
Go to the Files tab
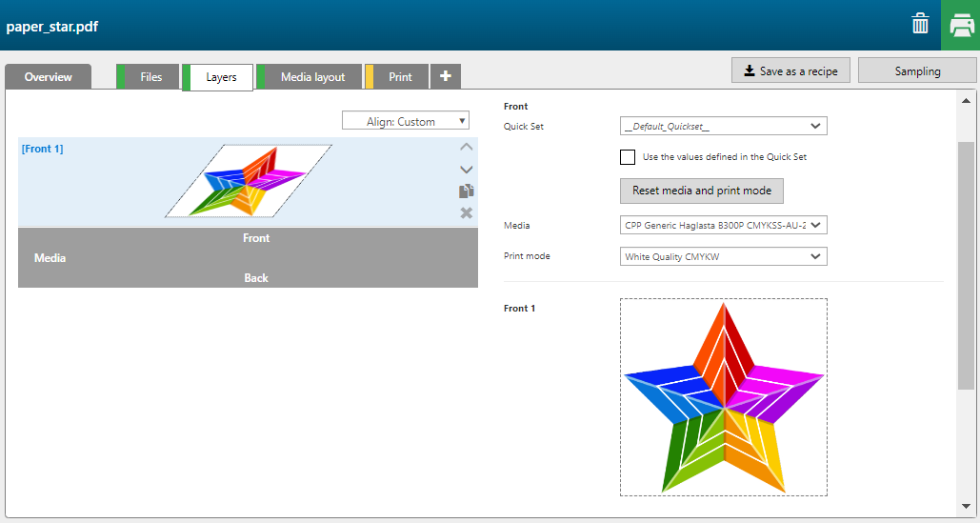click(x=150, y=77)
